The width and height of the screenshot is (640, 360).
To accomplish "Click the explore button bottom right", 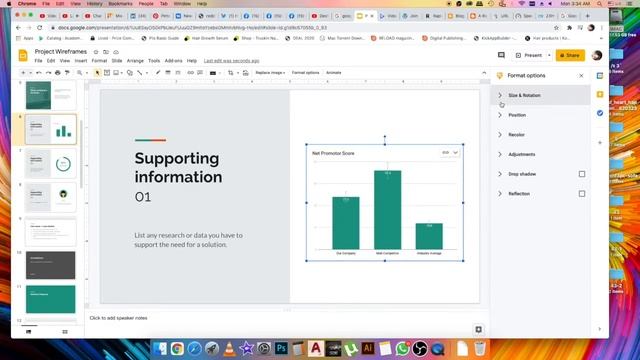I will 479,329.
